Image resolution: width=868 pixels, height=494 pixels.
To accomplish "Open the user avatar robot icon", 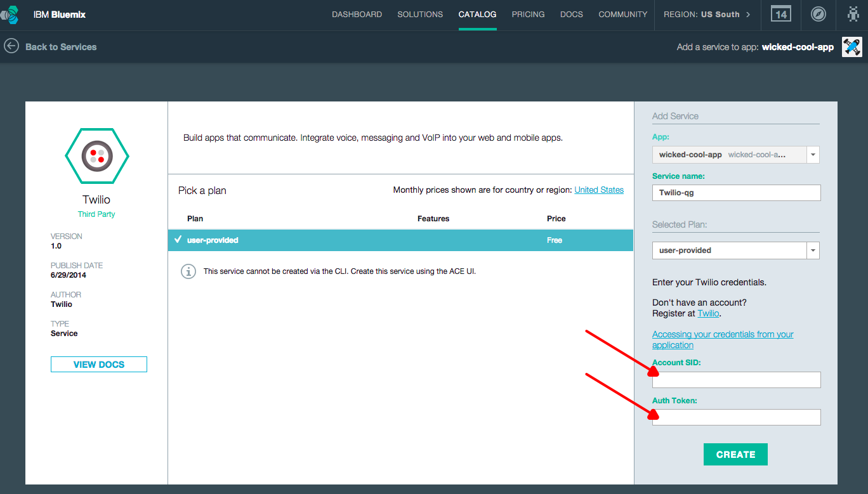I will point(853,14).
